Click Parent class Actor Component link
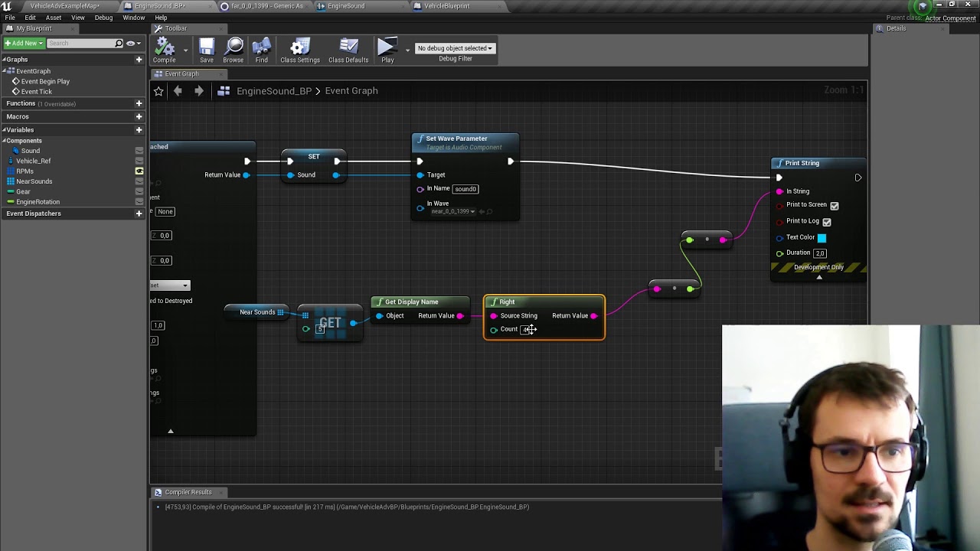980x551 pixels. tap(950, 18)
